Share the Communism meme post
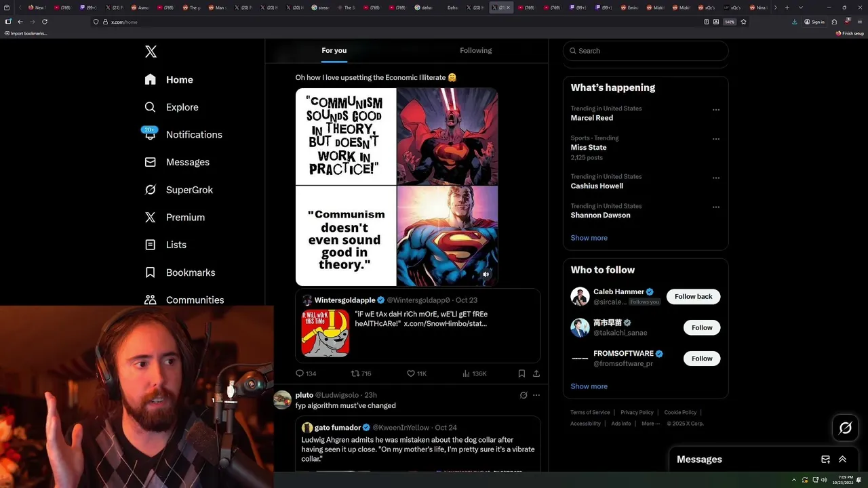 coord(536,373)
